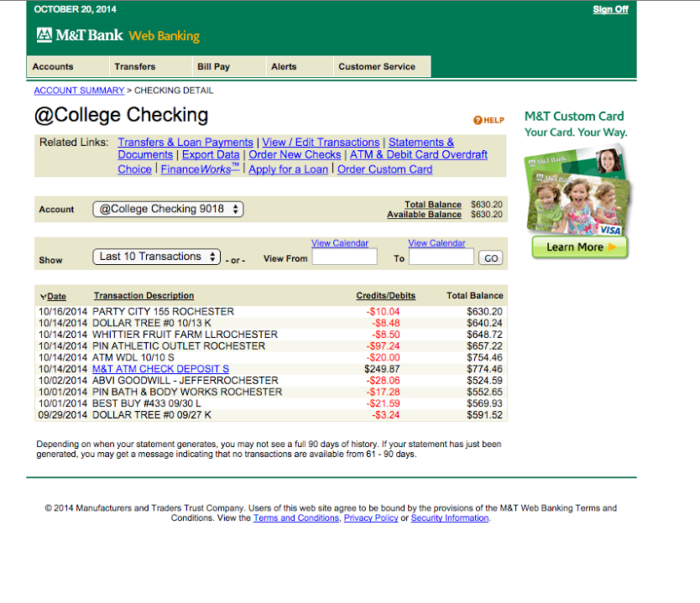Click the M&T Custom Card heading
The width and height of the screenshot is (700, 603).
(574, 117)
